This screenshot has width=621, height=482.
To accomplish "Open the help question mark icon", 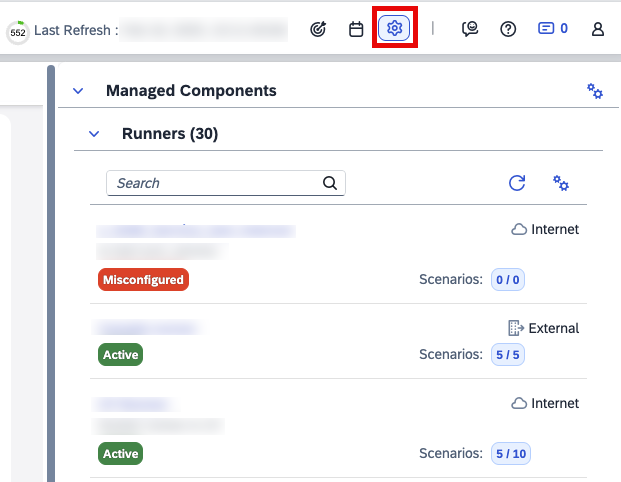I will pyautogui.click(x=508, y=29).
